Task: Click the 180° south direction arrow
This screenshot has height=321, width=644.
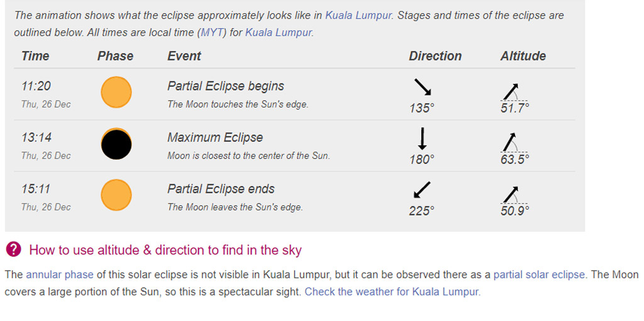Action: [x=423, y=138]
